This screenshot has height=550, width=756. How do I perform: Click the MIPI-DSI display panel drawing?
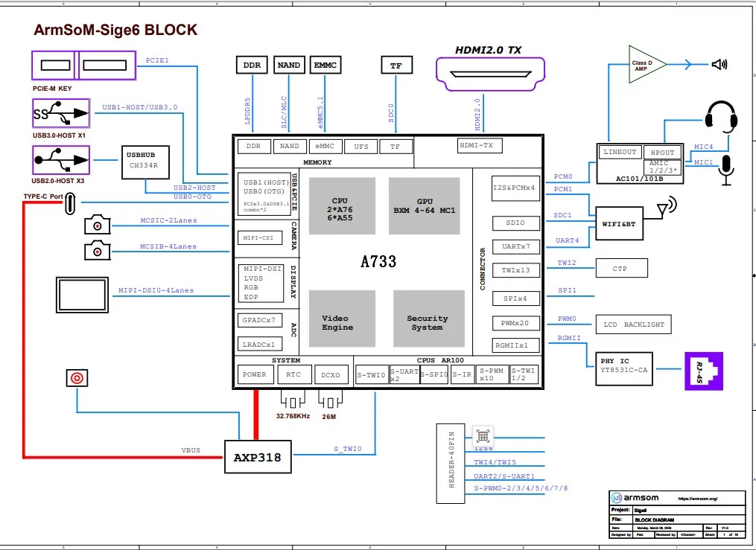pyautogui.click(x=81, y=295)
